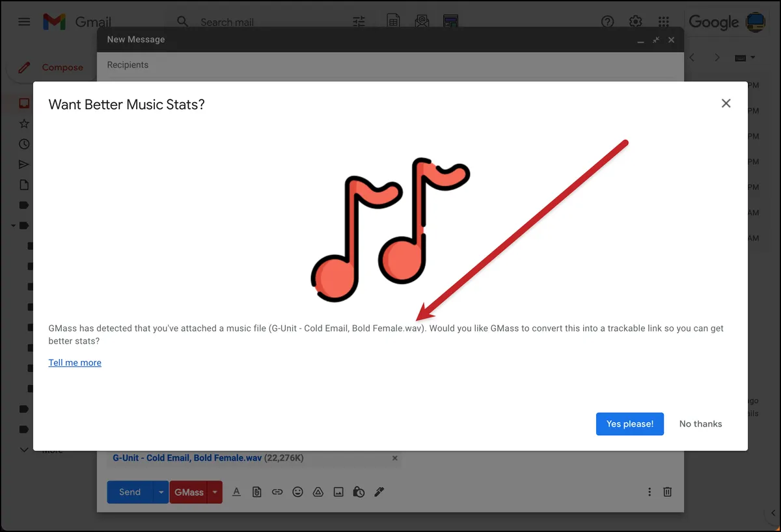Open the Snoozed clock icon in sidebar

pyautogui.click(x=24, y=144)
